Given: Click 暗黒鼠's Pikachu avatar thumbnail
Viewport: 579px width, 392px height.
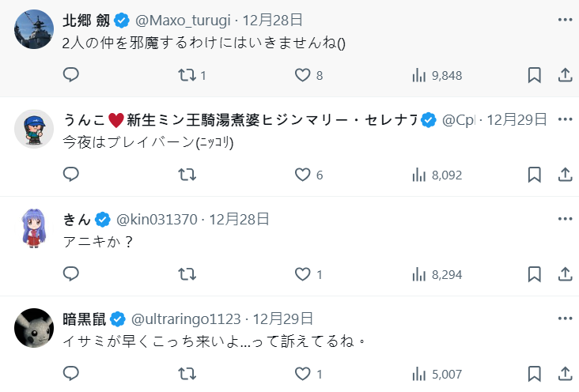Looking at the screenshot, I should click(34, 327).
